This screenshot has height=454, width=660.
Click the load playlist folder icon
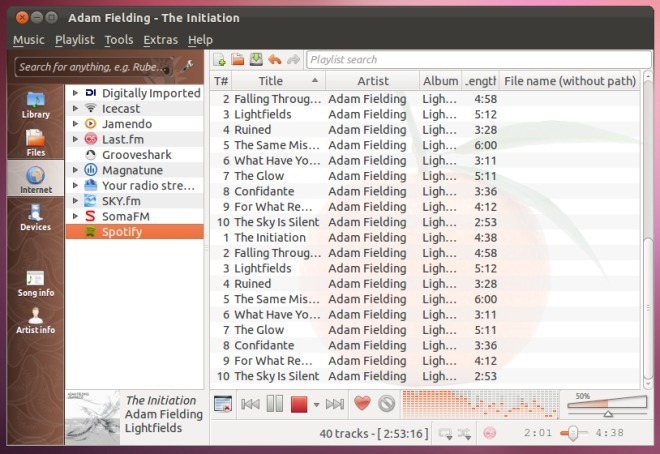point(238,60)
